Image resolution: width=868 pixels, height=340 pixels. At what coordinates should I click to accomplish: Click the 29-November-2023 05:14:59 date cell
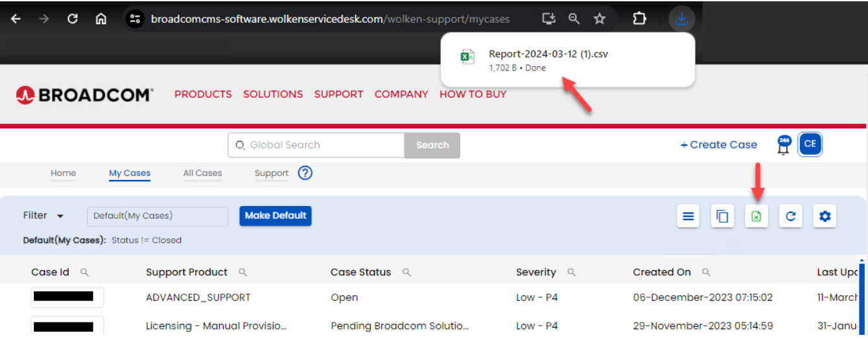coord(703,326)
